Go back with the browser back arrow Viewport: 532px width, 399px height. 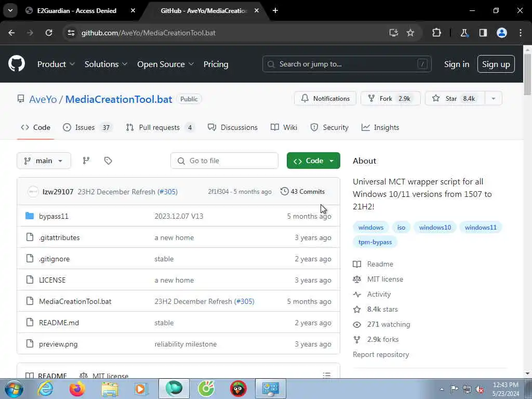[x=11, y=33]
